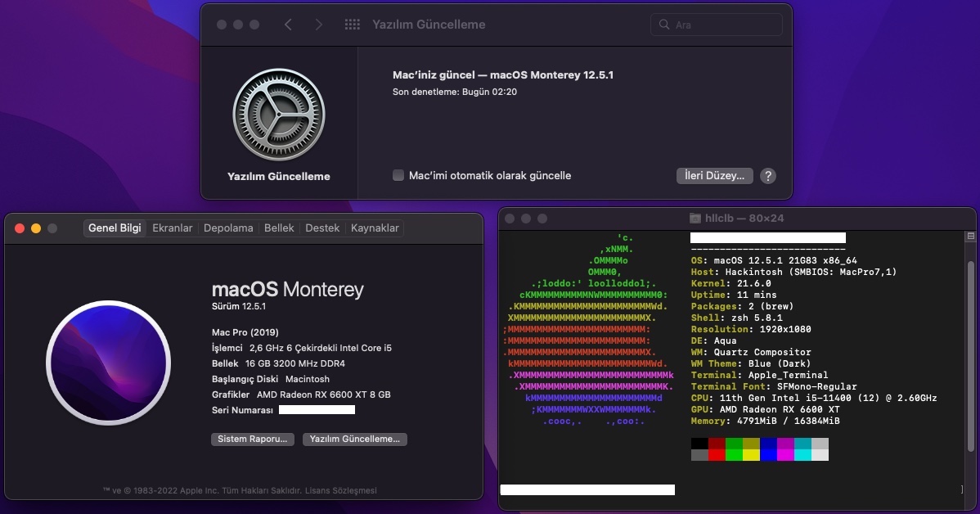This screenshot has height=514, width=980.
Task: Select the Depolama tab
Action: [x=228, y=228]
